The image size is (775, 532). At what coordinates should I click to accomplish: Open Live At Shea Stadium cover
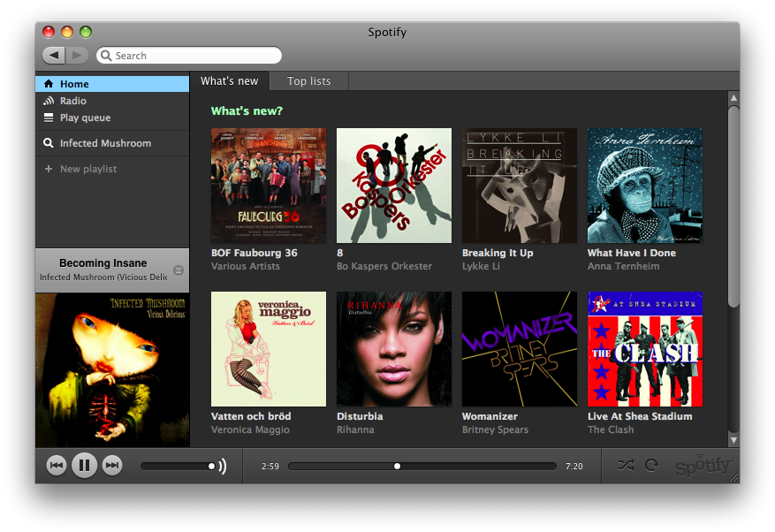(x=645, y=349)
